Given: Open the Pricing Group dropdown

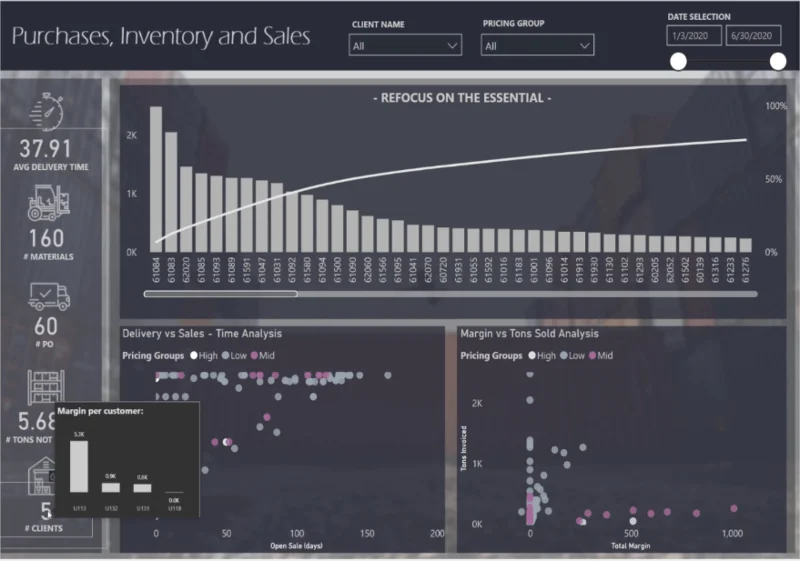Looking at the screenshot, I should pos(537,45).
